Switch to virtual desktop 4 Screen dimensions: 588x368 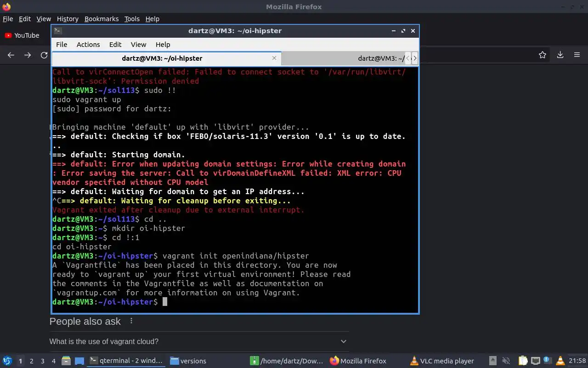(54, 361)
